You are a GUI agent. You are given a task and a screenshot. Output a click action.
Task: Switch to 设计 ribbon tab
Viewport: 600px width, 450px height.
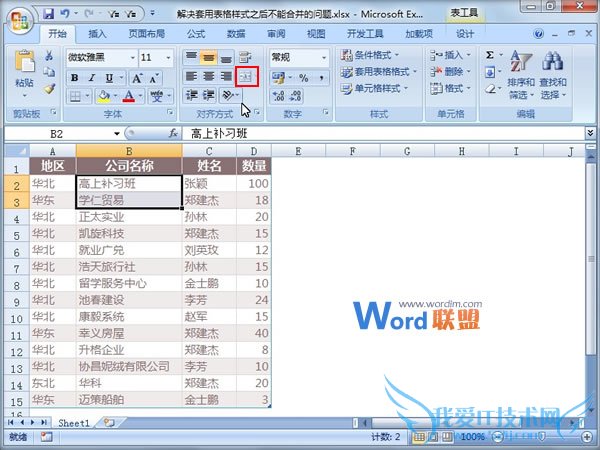tap(465, 34)
